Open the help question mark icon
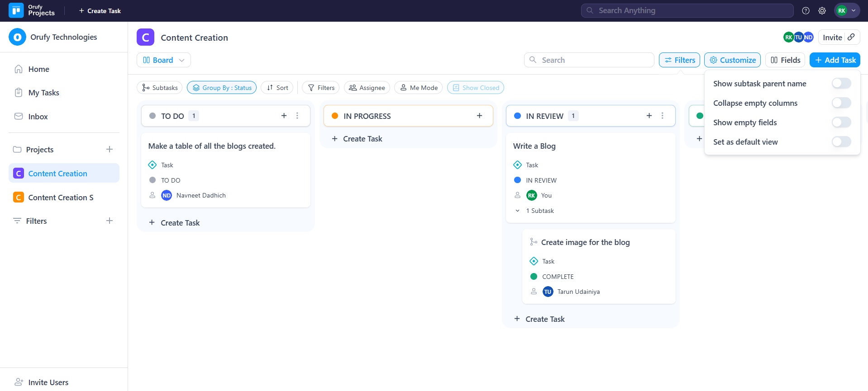Screen dimensions: 868x391 coord(806,11)
